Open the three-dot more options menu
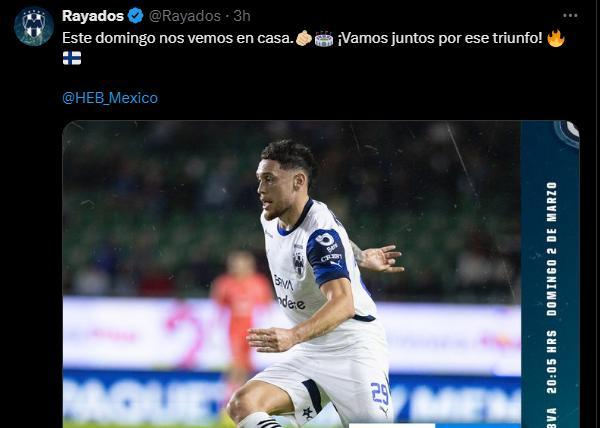The height and width of the screenshot is (428, 600). [x=570, y=16]
